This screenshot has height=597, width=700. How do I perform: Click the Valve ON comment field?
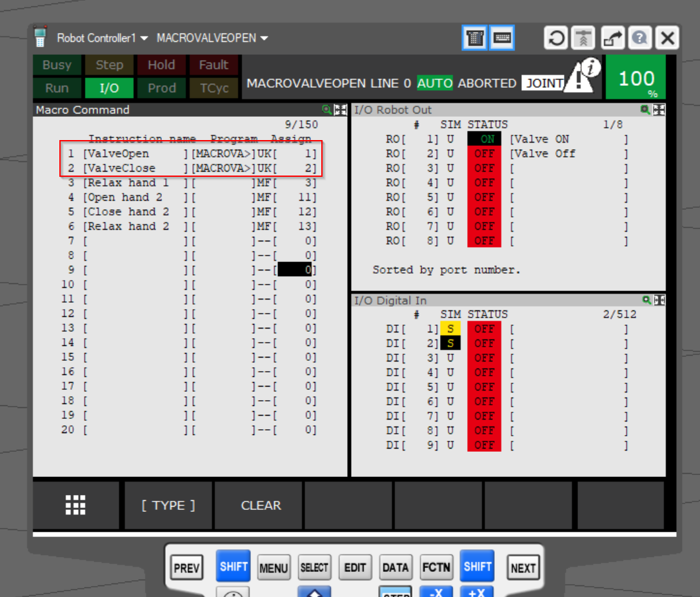click(x=568, y=139)
